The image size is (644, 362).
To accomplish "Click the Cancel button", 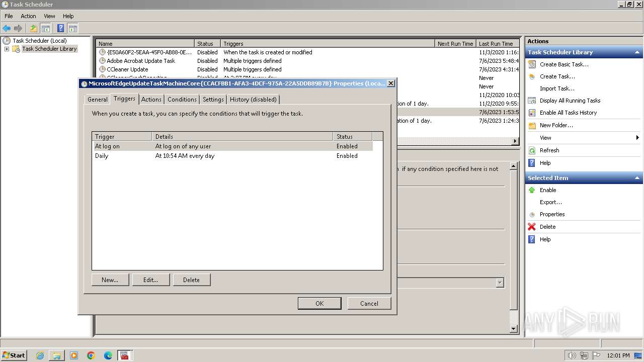I will point(369,303).
